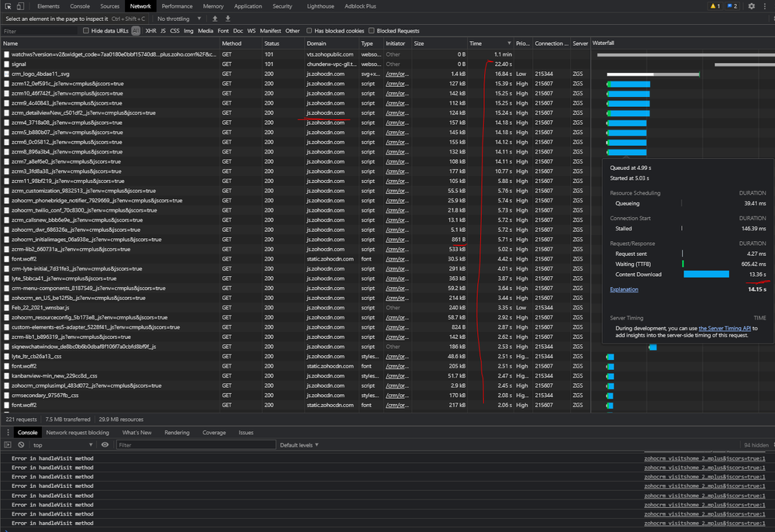Click the Explanation link in timing popup
Image resolution: width=775 pixels, height=532 pixels.
(x=624, y=289)
